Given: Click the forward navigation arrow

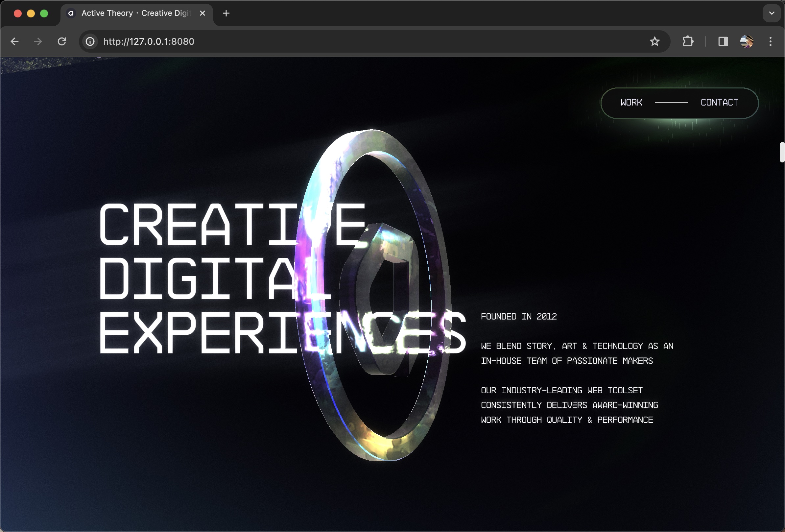Looking at the screenshot, I should pos(38,41).
